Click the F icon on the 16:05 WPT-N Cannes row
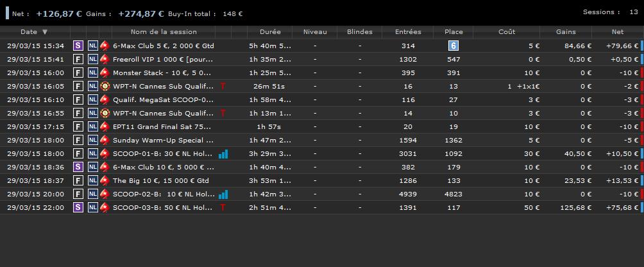This screenshot has width=644, height=267. point(78,86)
